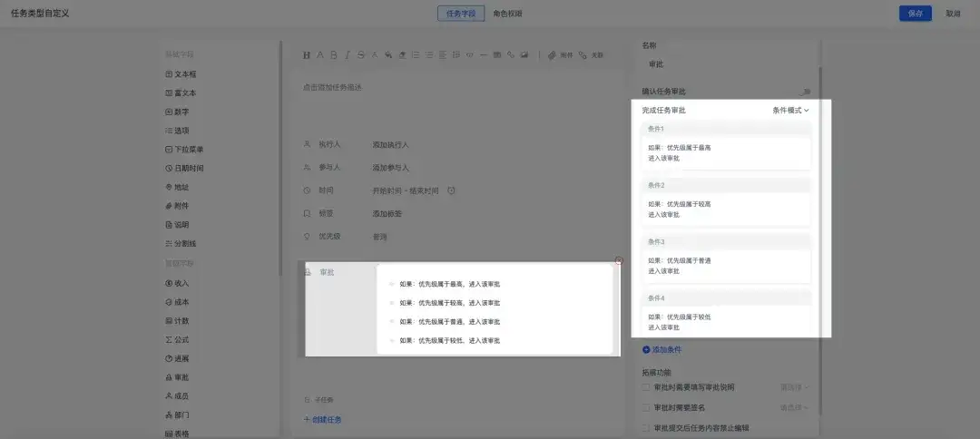Edit the 名称 field containing 审批

click(x=726, y=64)
